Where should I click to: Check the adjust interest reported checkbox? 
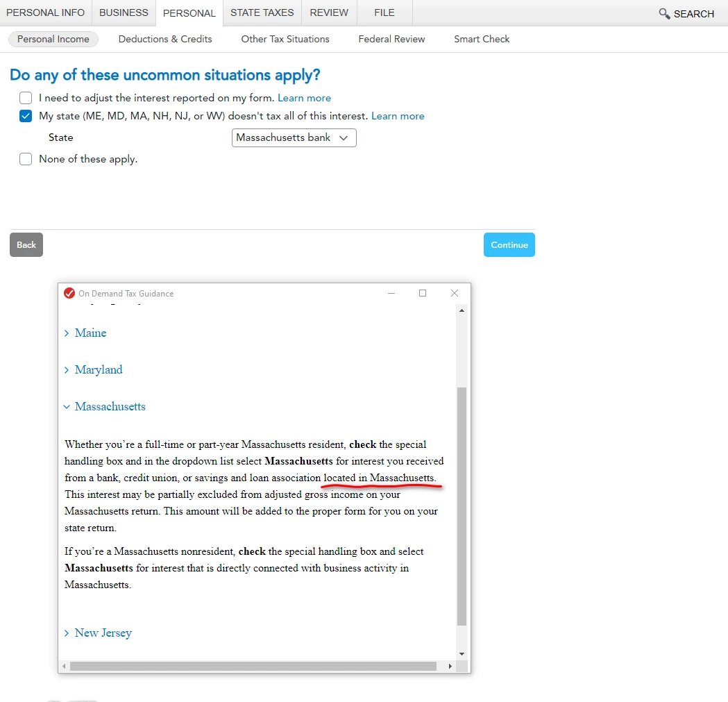click(26, 98)
